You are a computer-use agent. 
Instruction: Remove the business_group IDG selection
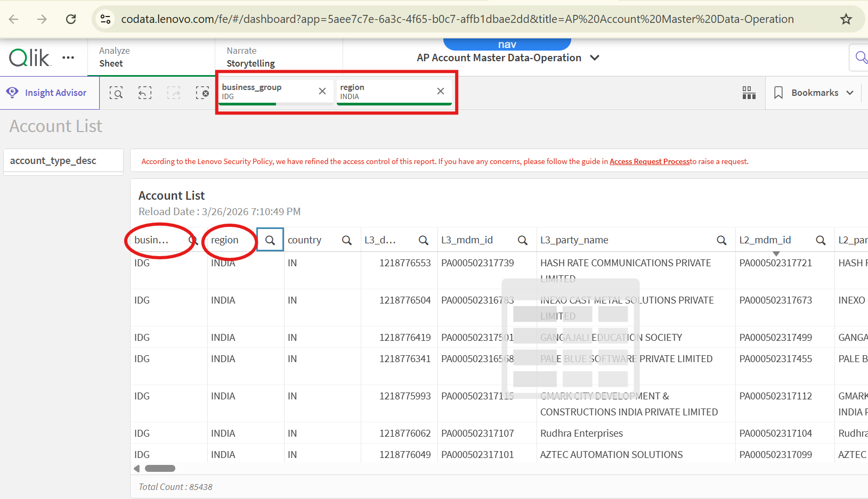point(322,91)
